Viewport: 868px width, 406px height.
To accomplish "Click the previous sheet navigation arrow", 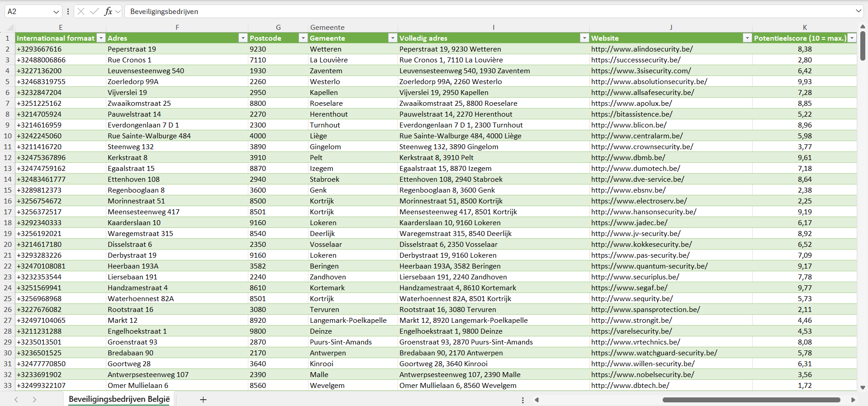I will coord(16,399).
